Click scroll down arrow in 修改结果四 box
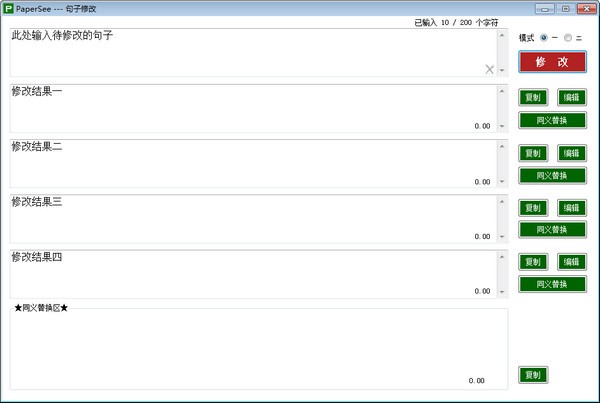Image resolution: width=600 pixels, height=403 pixels. pyautogui.click(x=502, y=291)
